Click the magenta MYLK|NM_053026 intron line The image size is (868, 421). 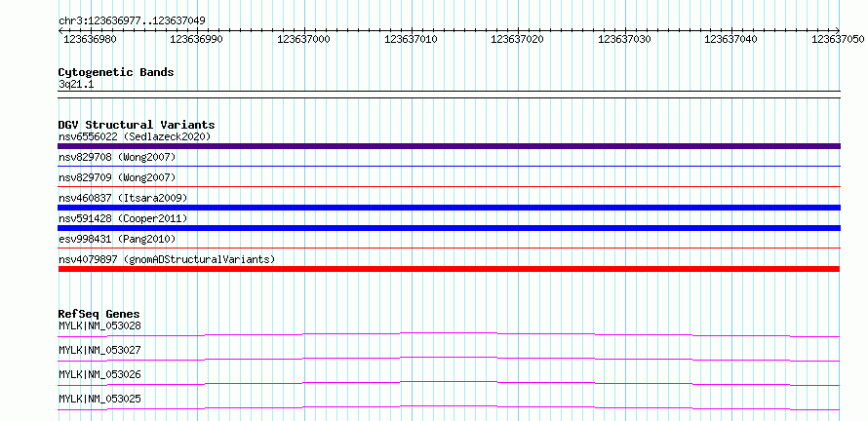(x=449, y=383)
